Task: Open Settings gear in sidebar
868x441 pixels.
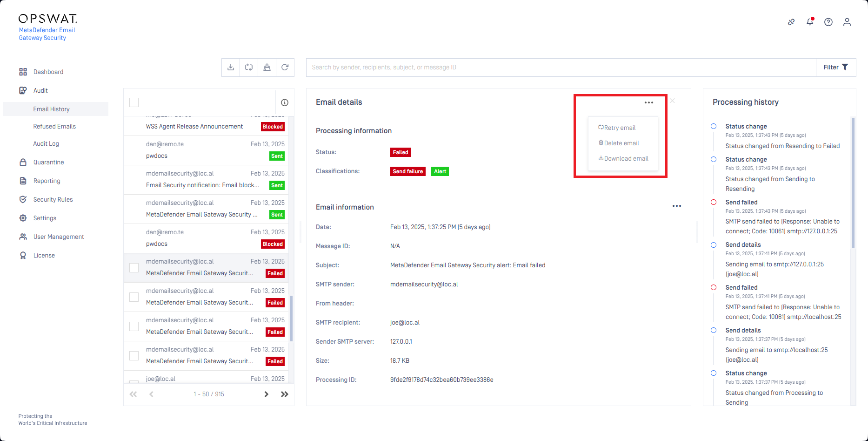Action: (x=23, y=218)
